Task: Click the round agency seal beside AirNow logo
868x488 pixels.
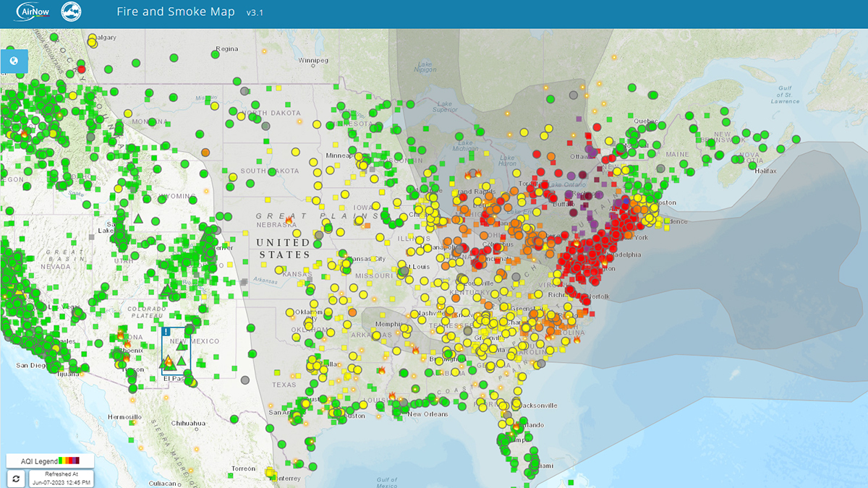Action: click(72, 12)
